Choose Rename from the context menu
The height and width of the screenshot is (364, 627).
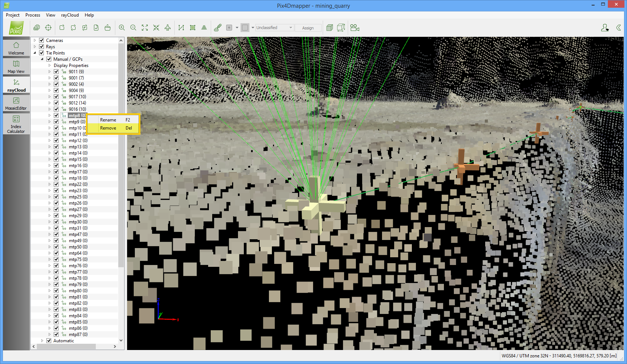108,120
